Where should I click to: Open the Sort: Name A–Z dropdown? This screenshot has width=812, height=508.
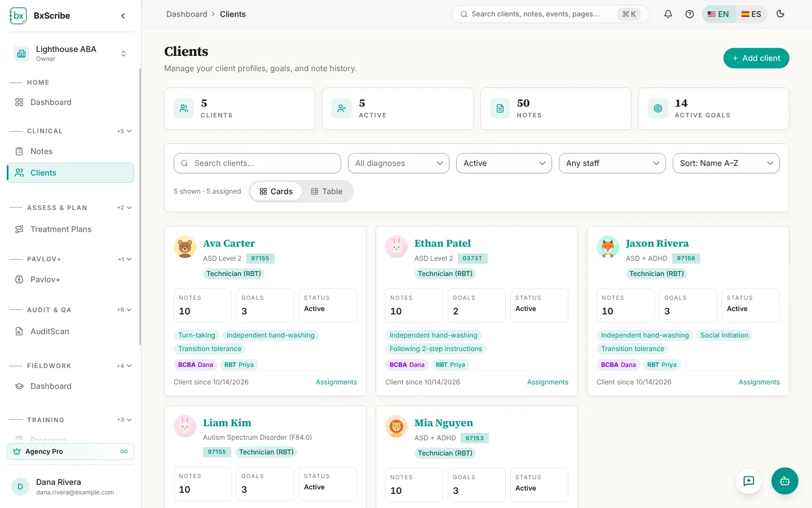[x=726, y=163]
